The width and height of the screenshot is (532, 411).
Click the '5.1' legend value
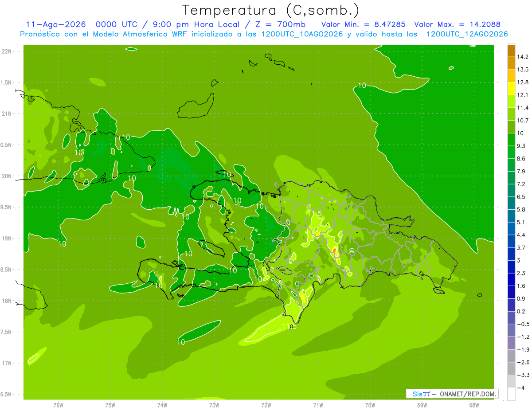521,222
